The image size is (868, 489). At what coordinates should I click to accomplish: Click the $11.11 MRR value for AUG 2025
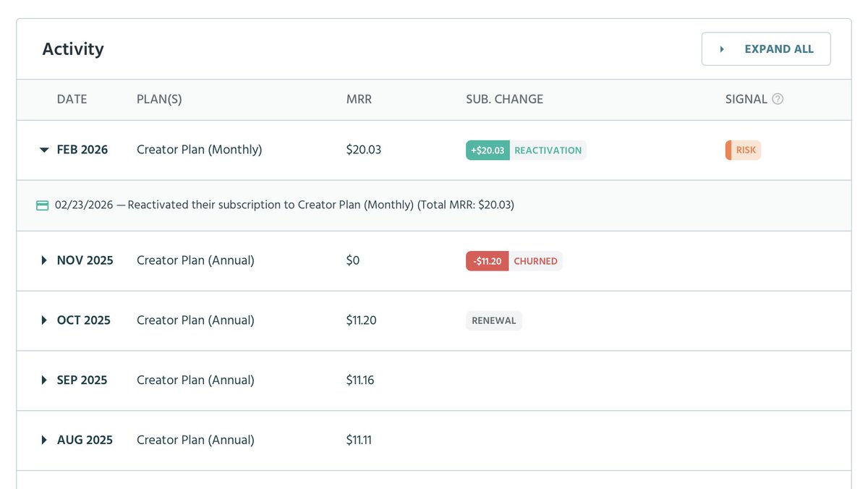(359, 440)
